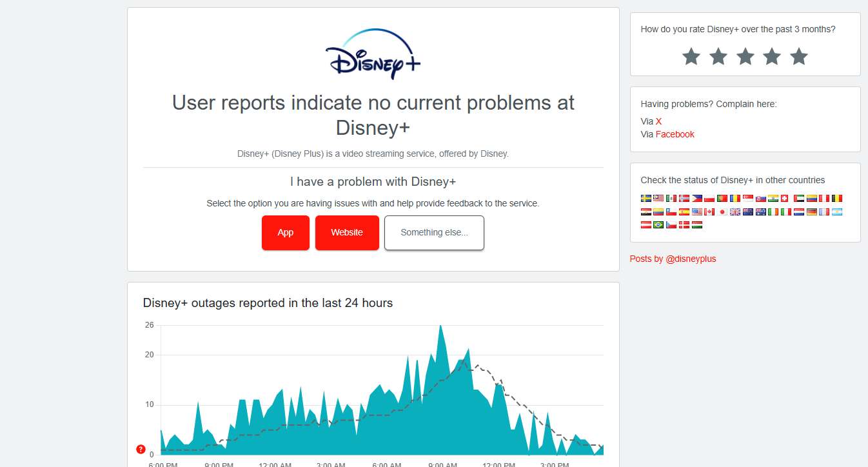Select the Spain flag
This screenshot has height=467, width=868.
tap(684, 212)
